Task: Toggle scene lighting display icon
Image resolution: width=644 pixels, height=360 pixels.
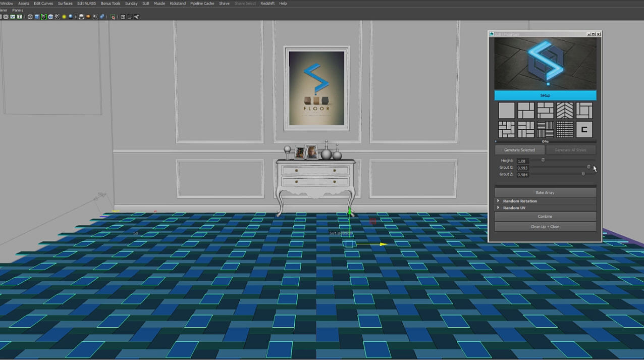Action: click(64, 16)
